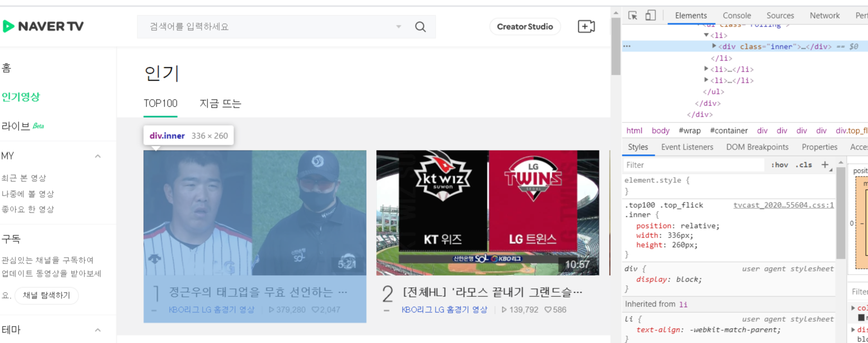868x343 pixels.
Task: Open the Elements DevTools tab
Action: pos(691,16)
